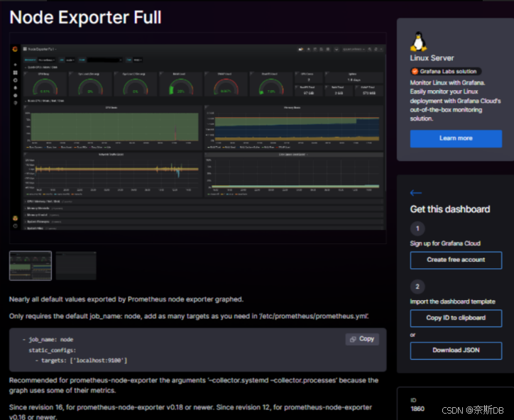514x420 pixels.
Task: Click the blue back arrow icon
Action: pyautogui.click(x=415, y=193)
